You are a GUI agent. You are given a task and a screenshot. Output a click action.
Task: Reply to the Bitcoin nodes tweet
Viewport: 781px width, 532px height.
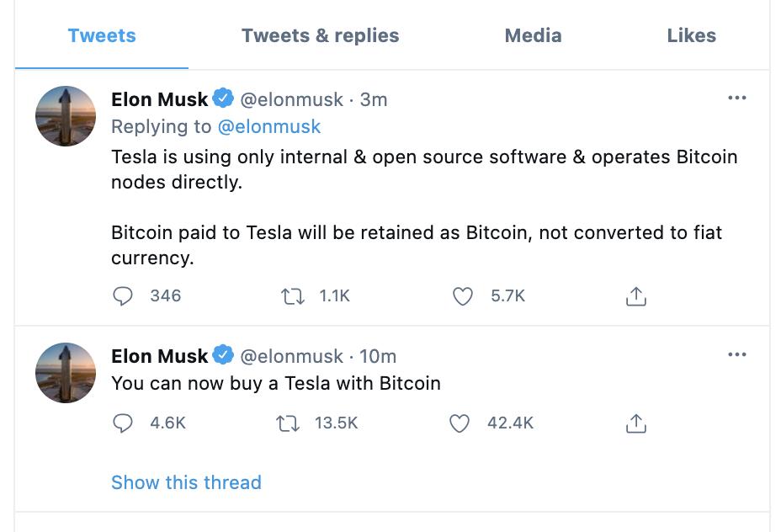(123, 296)
